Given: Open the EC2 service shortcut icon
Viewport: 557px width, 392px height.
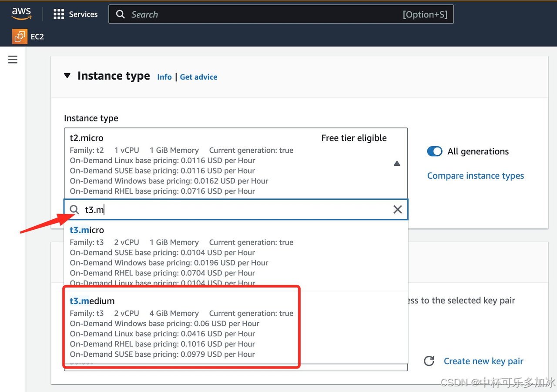Looking at the screenshot, I should [20, 37].
